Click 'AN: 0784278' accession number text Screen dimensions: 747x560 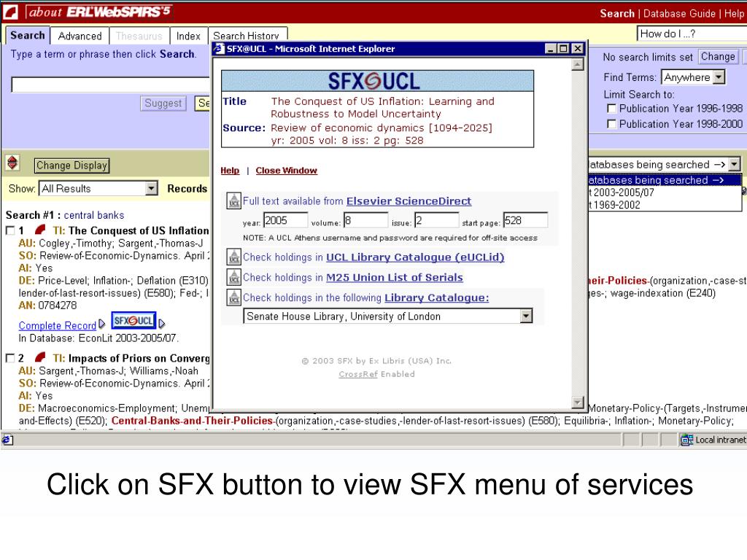(x=47, y=306)
